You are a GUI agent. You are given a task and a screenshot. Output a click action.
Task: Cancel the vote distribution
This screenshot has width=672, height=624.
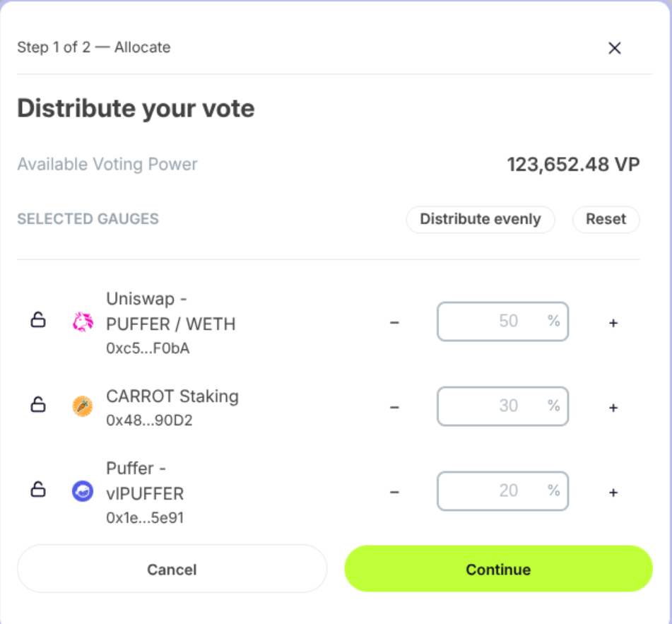tap(172, 569)
